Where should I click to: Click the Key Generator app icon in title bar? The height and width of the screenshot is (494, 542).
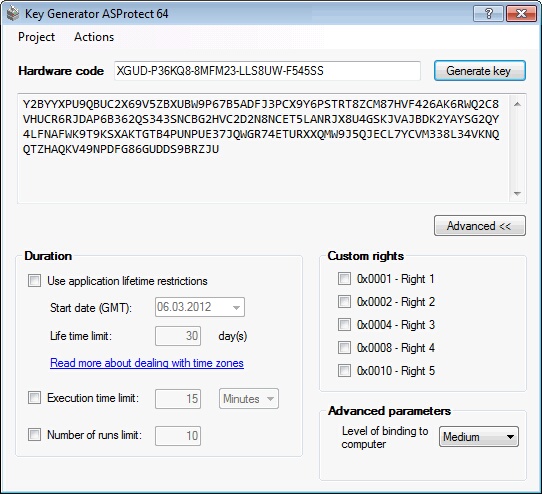click(13, 14)
